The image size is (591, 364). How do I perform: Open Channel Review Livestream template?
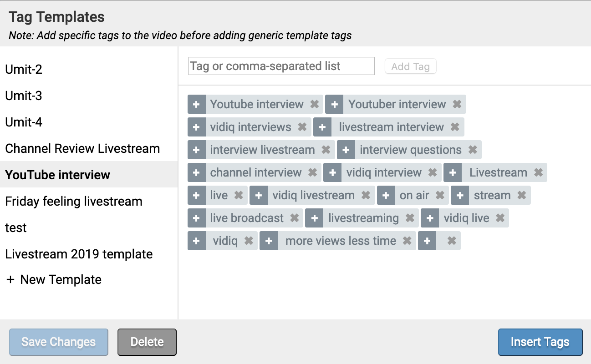click(x=82, y=149)
